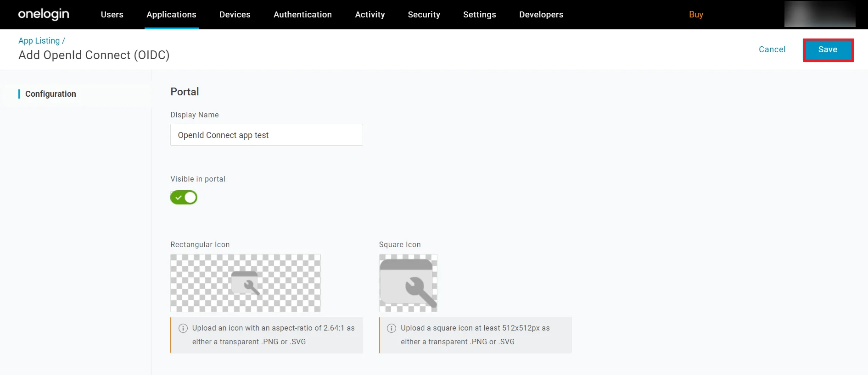The image size is (868, 375).
Task: Cancel adding the application
Action: pyautogui.click(x=772, y=50)
